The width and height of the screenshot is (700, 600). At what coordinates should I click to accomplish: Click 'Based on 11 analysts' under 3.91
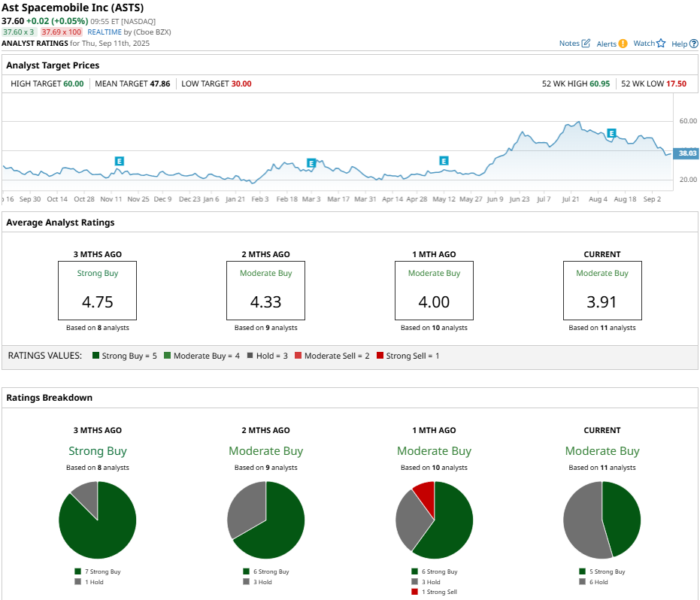(602, 328)
